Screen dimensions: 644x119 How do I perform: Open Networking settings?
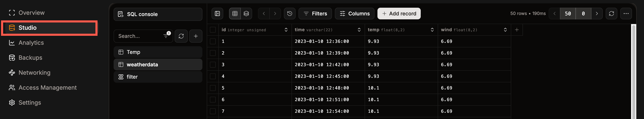[29, 73]
